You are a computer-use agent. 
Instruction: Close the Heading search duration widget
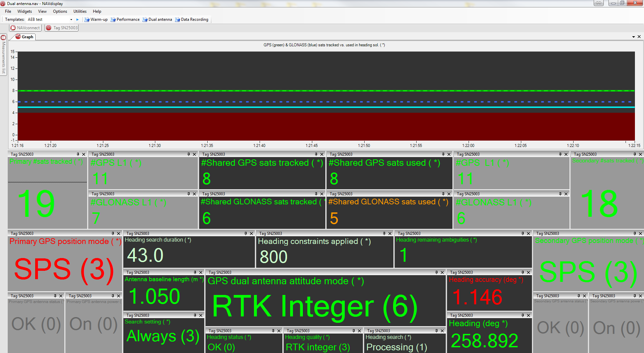click(x=251, y=234)
